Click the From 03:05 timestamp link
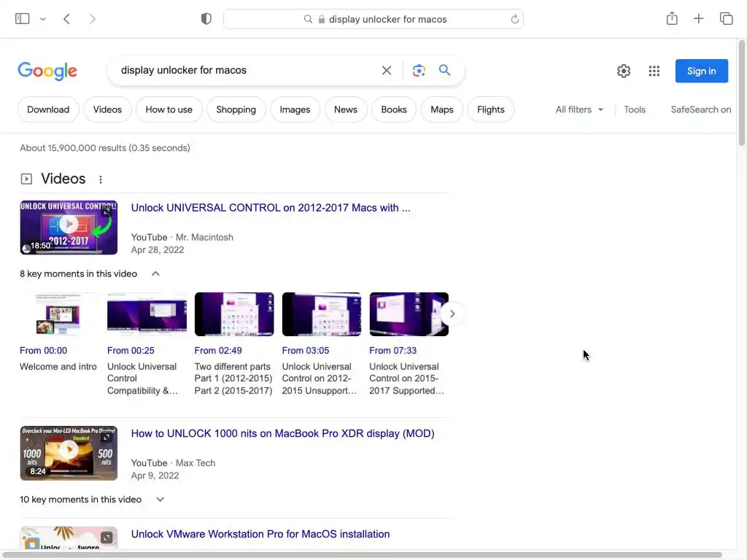The image size is (747, 560). 306,351
